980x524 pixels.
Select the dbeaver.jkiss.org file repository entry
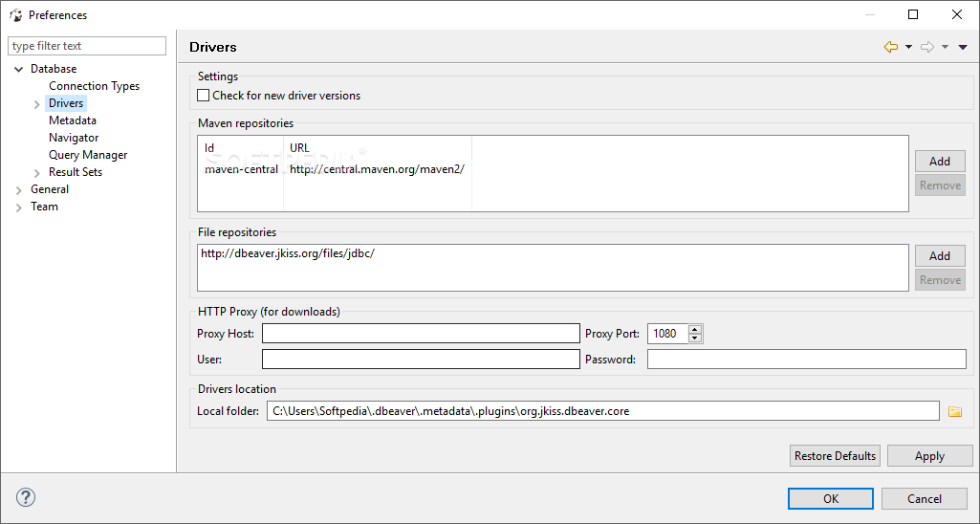pyautogui.click(x=288, y=253)
